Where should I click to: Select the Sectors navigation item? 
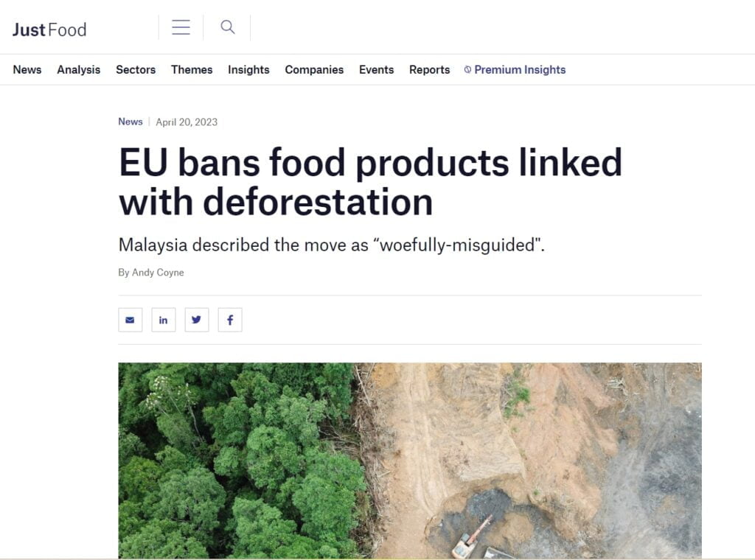(x=135, y=69)
